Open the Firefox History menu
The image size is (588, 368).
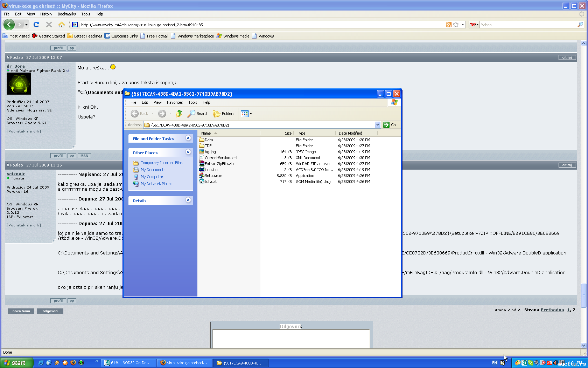(46, 14)
